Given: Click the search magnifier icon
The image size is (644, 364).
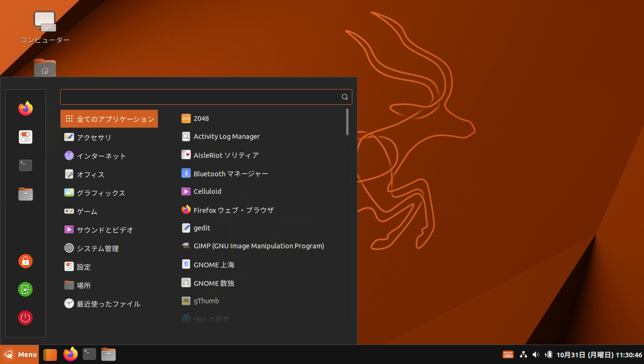Looking at the screenshot, I should (x=345, y=97).
